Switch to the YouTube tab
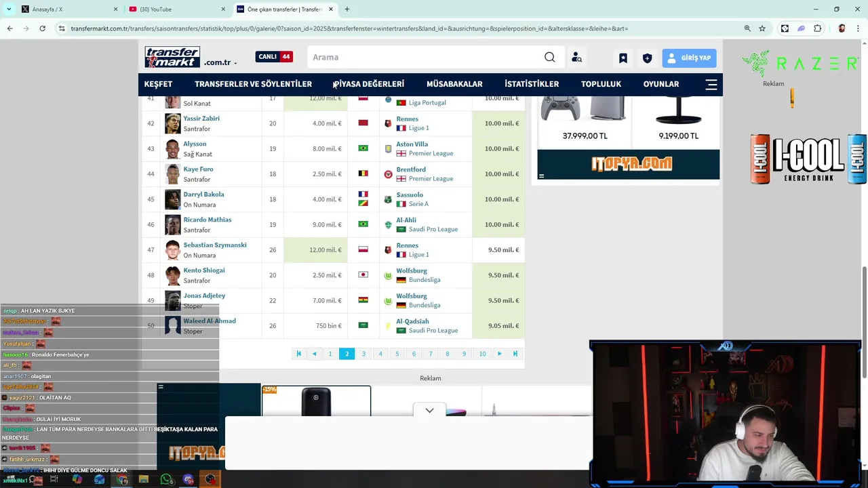 [x=178, y=9]
